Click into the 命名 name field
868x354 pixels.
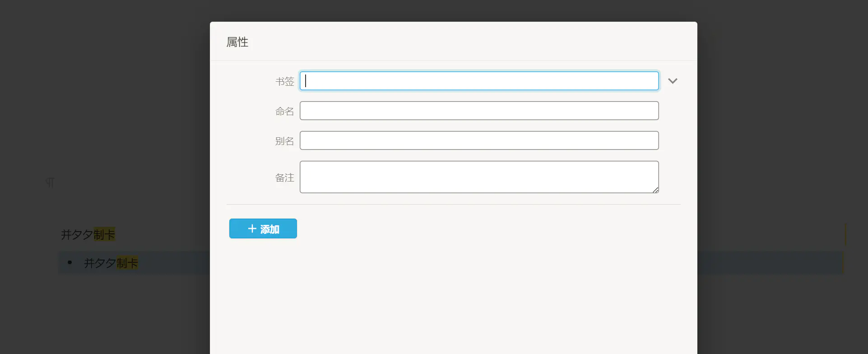(x=479, y=111)
